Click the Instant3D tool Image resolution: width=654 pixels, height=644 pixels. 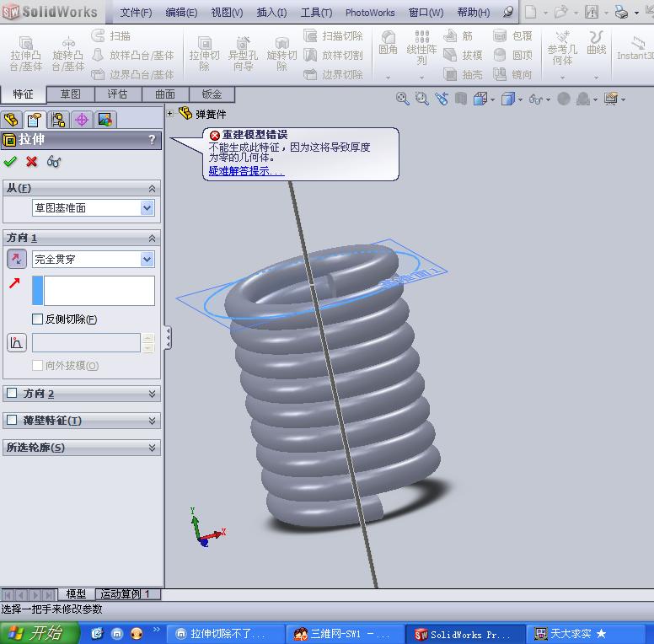tap(635, 48)
